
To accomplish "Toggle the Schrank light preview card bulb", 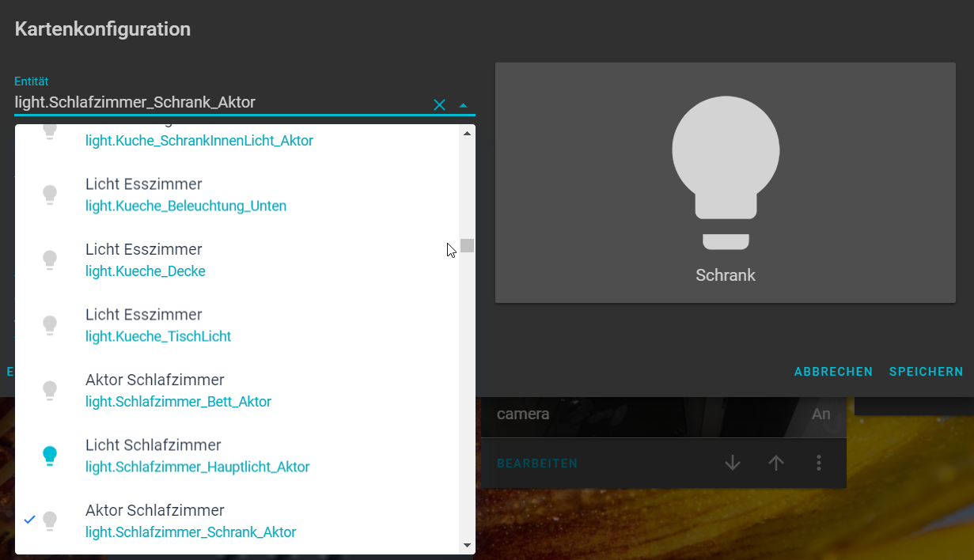I will coord(726,172).
